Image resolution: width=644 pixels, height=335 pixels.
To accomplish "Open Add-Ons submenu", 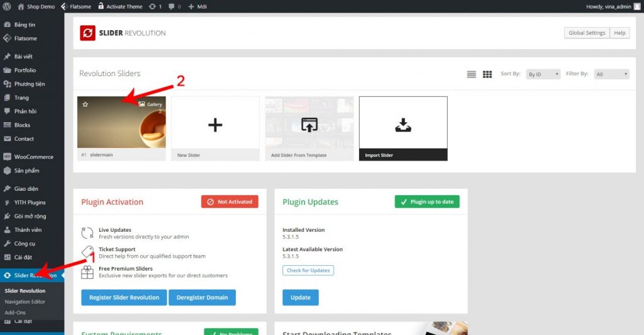I will pos(15,312).
